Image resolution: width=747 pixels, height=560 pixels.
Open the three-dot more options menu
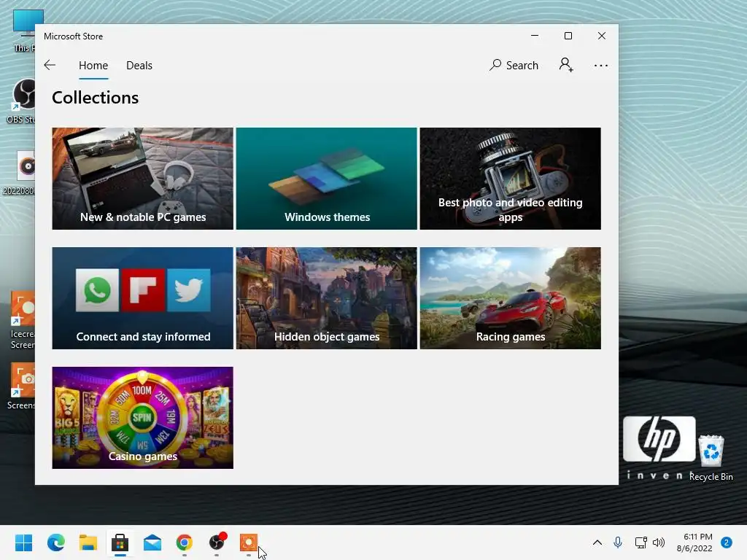(x=601, y=65)
